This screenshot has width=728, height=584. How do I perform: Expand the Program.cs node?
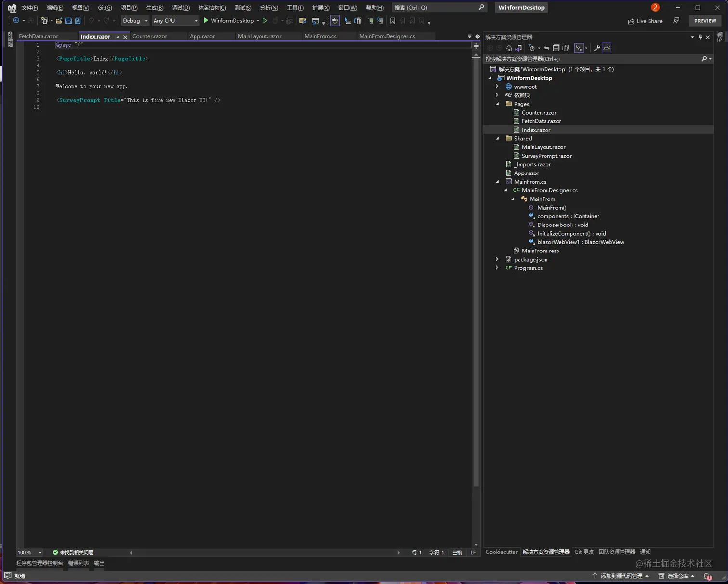point(497,268)
